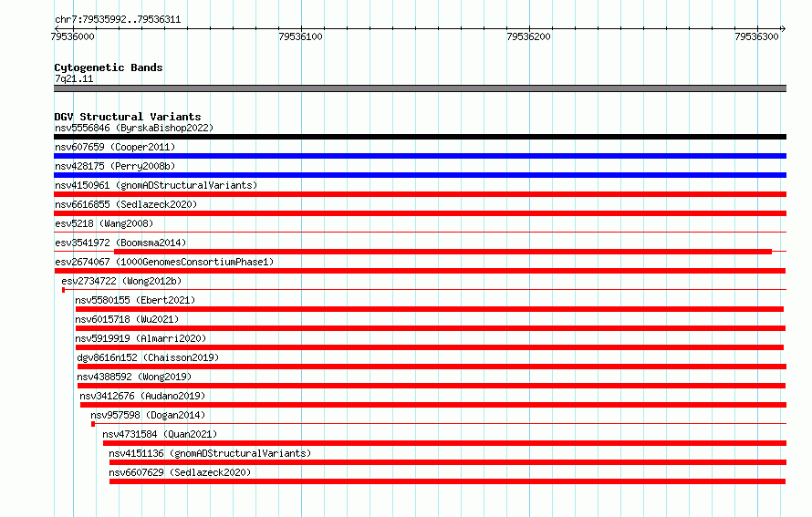Image resolution: width=812 pixels, height=517 pixels.
Task: Open nsv6015718 (Wu2021) label
Action: pos(127,319)
